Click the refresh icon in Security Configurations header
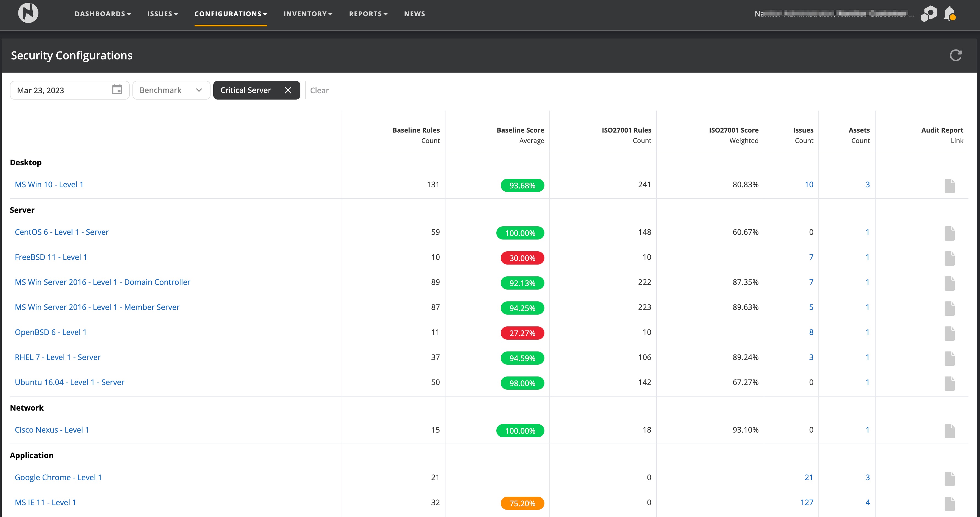Image resolution: width=980 pixels, height=517 pixels. click(955, 56)
